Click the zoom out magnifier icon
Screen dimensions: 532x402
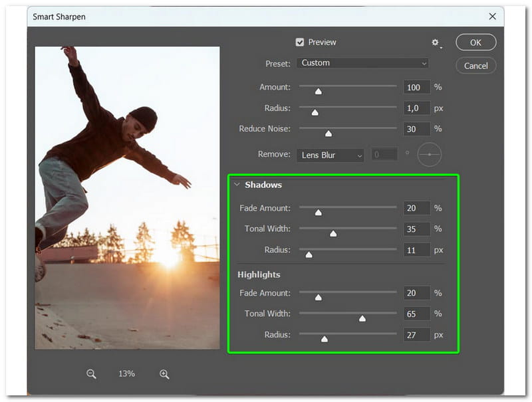coord(91,374)
